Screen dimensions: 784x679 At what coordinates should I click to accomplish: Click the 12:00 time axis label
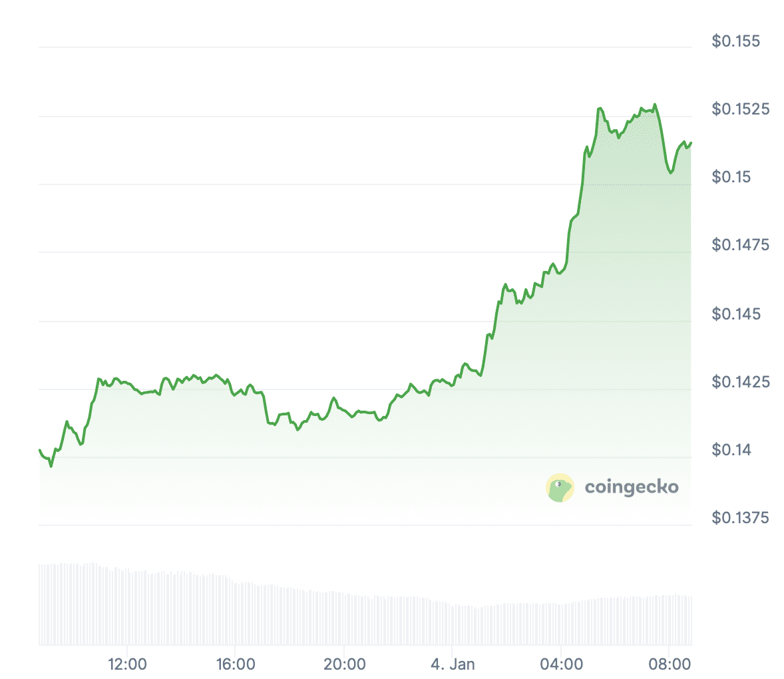point(127,664)
